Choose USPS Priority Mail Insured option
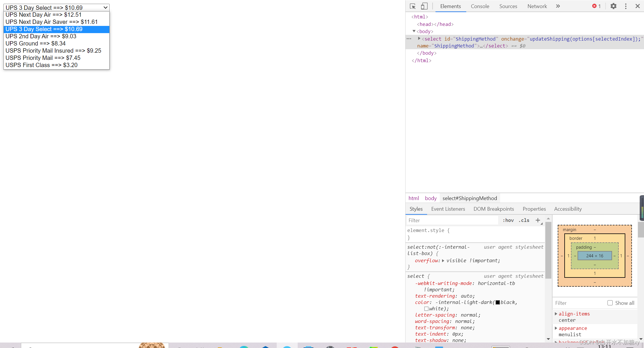The height and width of the screenshot is (348, 644). (x=56, y=51)
